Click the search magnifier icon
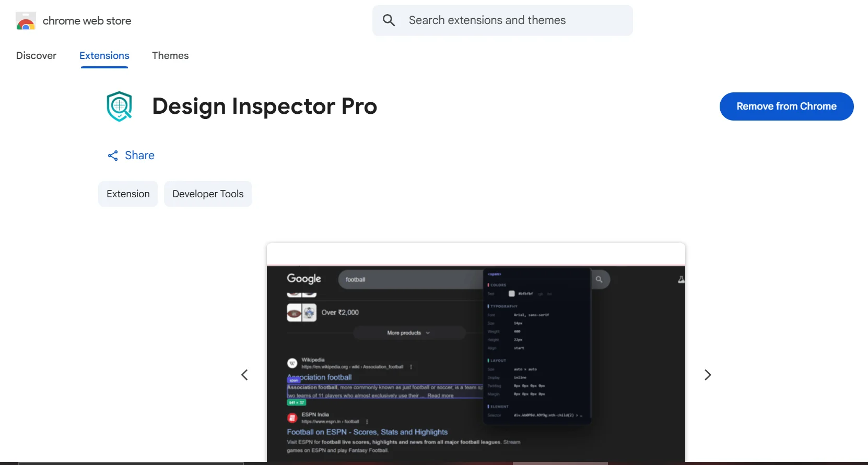The image size is (868, 465). (x=389, y=20)
